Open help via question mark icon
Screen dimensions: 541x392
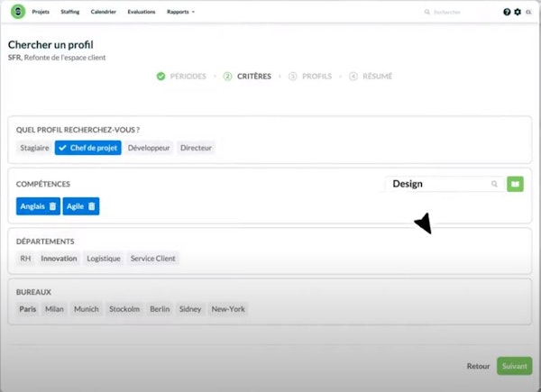tap(507, 13)
